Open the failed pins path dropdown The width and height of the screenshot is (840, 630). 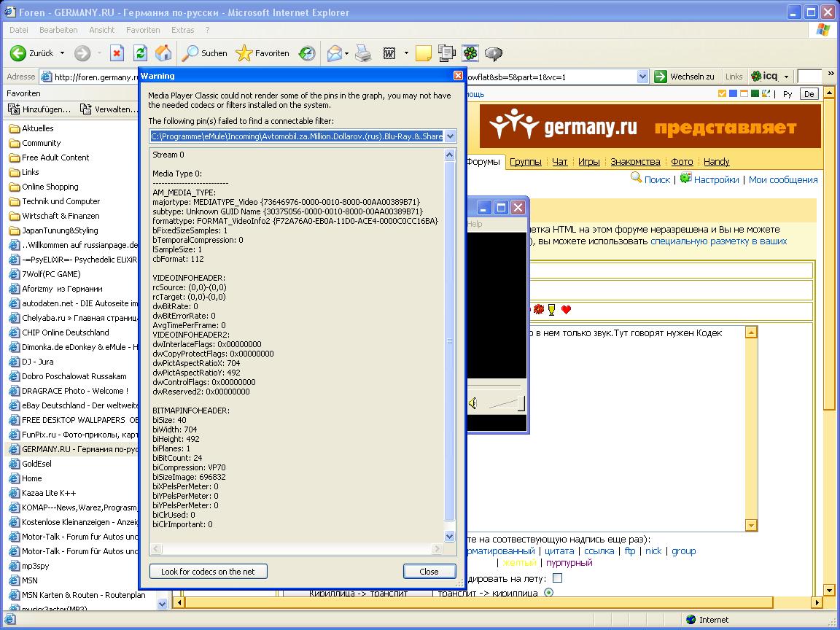(450, 136)
